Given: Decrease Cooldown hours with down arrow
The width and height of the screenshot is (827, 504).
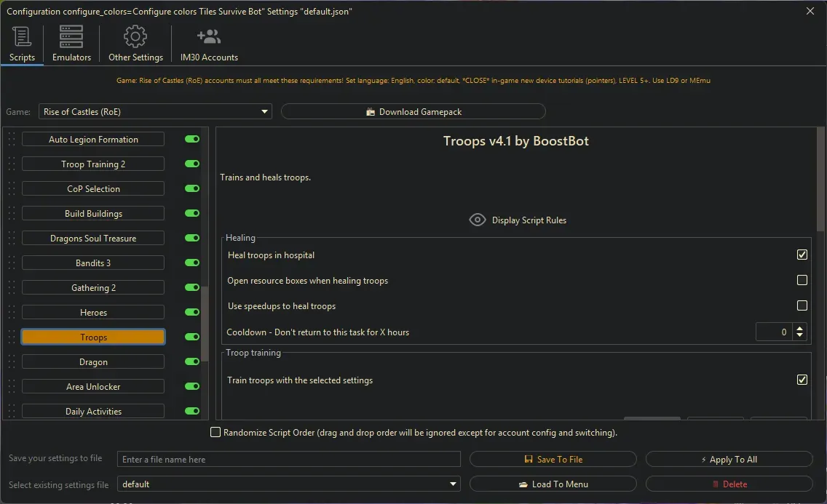Looking at the screenshot, I should point(799,335).
